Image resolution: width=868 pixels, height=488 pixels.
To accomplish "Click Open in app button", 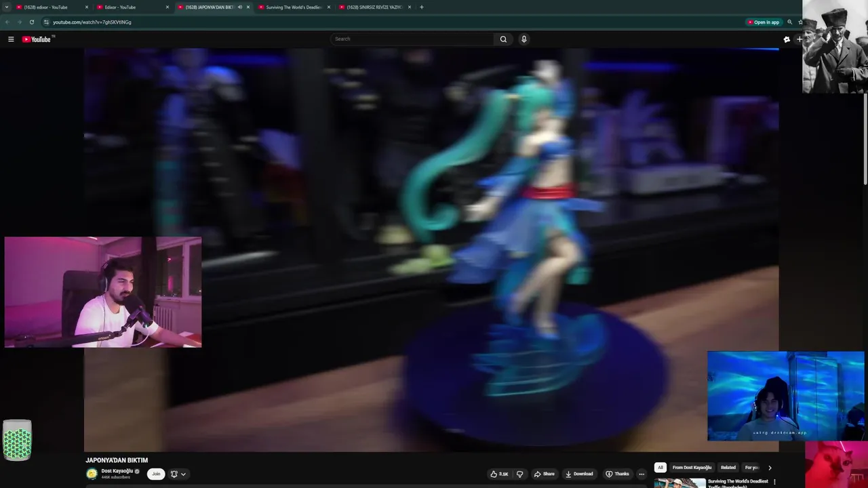I will pos(763,22).
